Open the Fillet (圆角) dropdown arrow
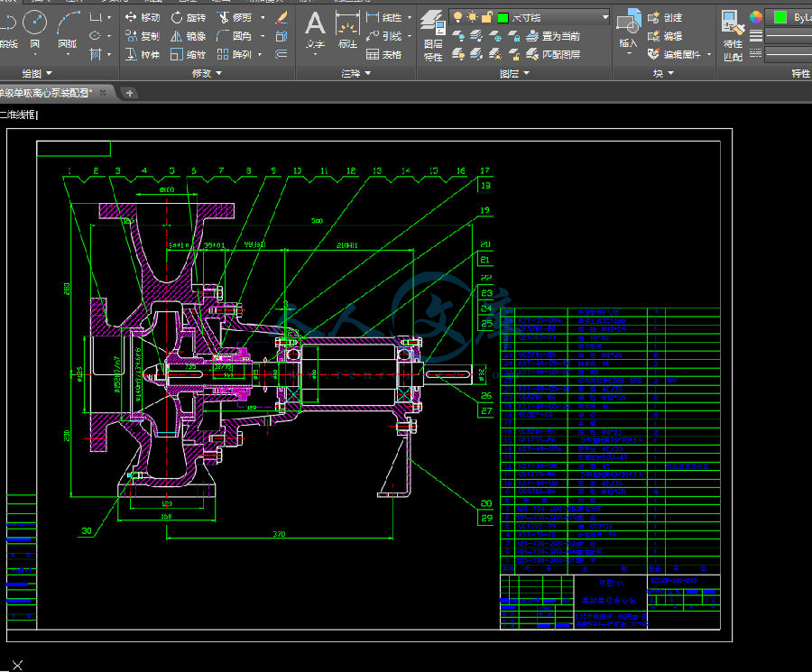 click(x=263, y=36)
